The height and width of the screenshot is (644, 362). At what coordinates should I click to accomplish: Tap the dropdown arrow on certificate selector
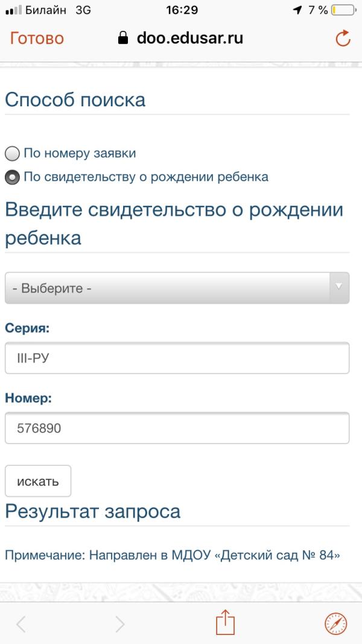click(x=339, y=287)
